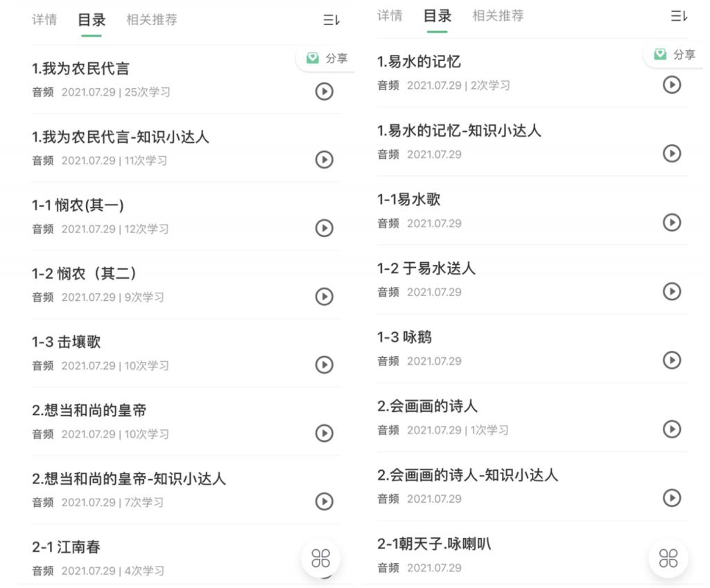Open 2.会画画的诗人-知识小达人 entry
The height and width of the screenshot is (588, 710).
[532, 486]
